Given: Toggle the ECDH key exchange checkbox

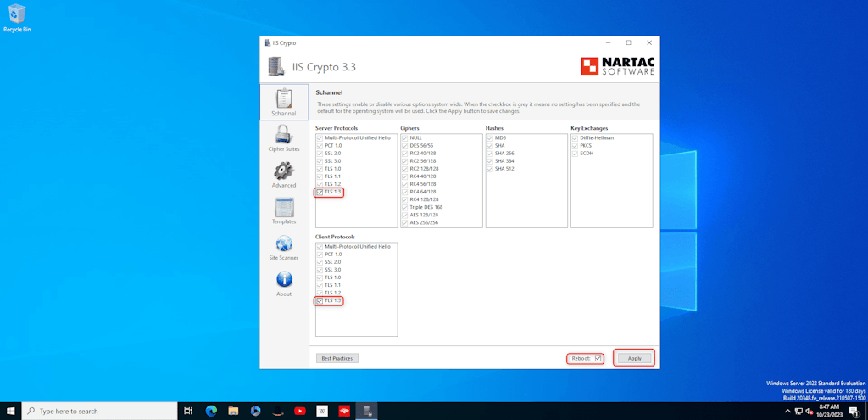Looking at the screenshot, I should click(576, 153).
